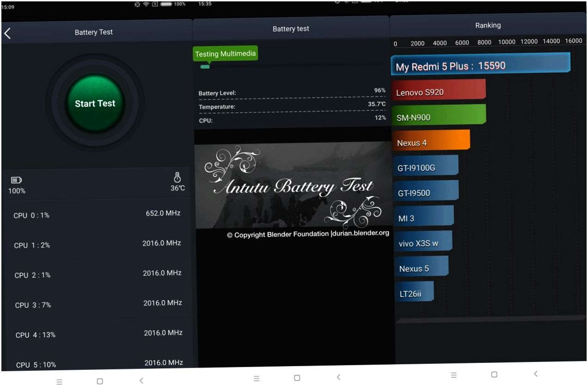Select the Nexus 4 ranking bar
This screenshot has width=588, height=386.
click(431, 140)
